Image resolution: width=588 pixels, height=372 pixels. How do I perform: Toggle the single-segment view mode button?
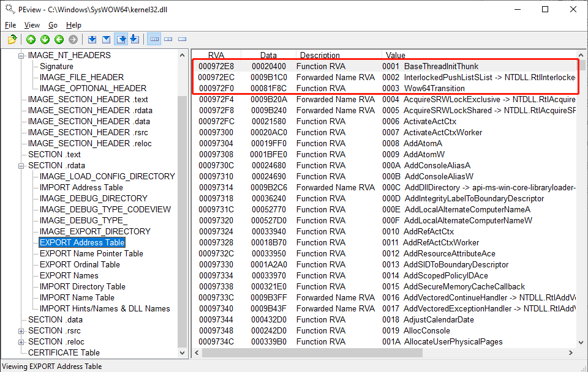pyautogui.click(x=182, y=40)
